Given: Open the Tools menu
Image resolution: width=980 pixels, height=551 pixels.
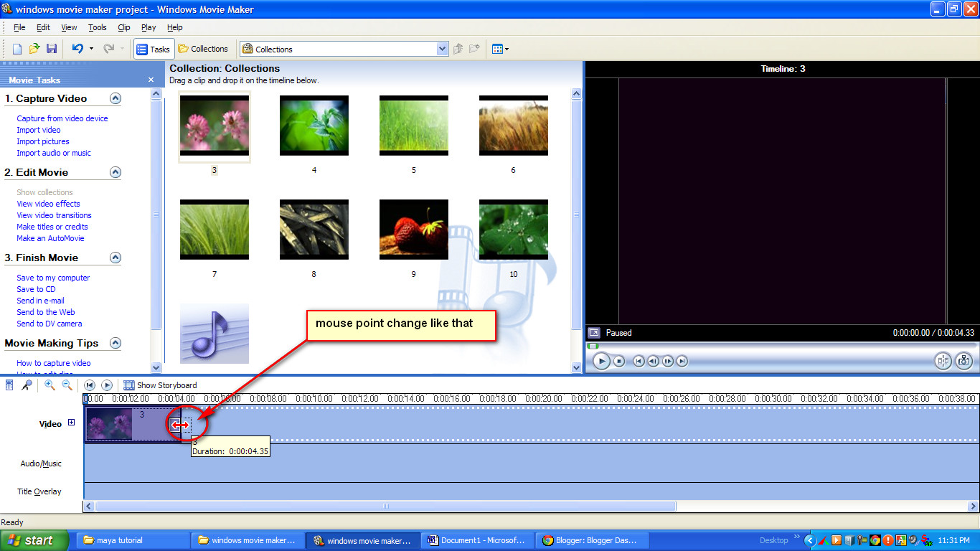Looking at the screenshot, I should click(98, 27).
